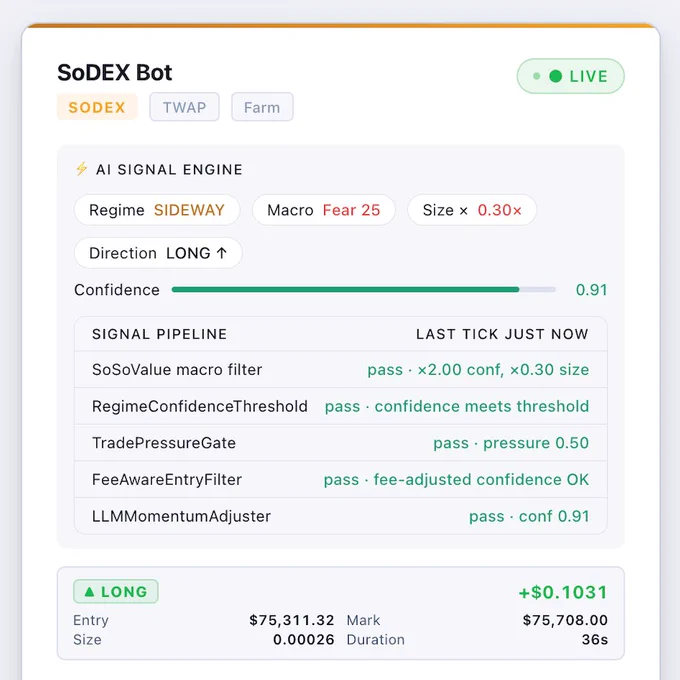Click 'pass · conf 0.91' result
The image size is (680, 680).
pyautogui.click(x=529, y=516)
